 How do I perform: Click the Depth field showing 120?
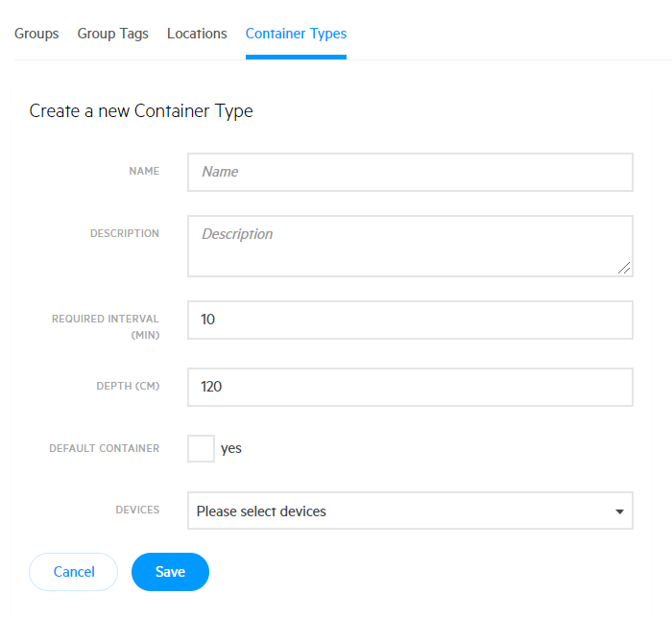pyautogui.click(x=410, y=387)
